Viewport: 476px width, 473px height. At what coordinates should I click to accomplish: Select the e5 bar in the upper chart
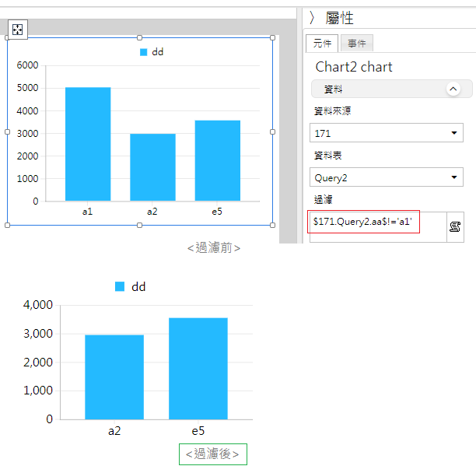coord(217,160)
